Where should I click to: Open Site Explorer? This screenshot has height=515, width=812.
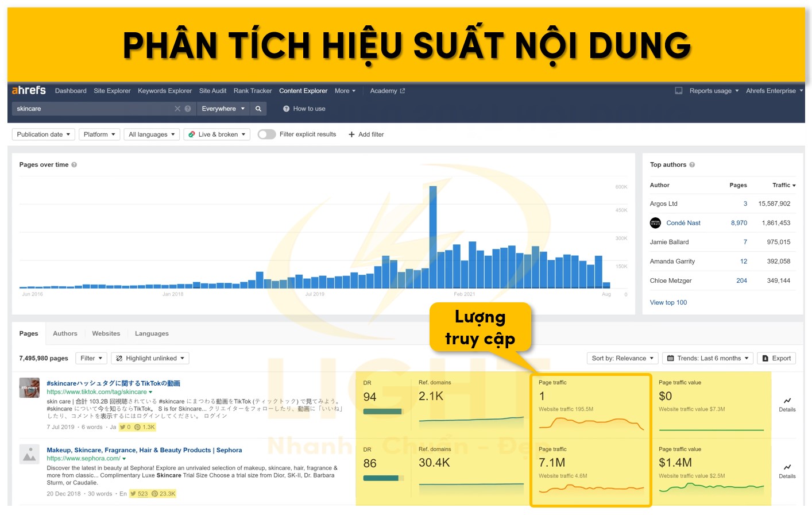112,91
